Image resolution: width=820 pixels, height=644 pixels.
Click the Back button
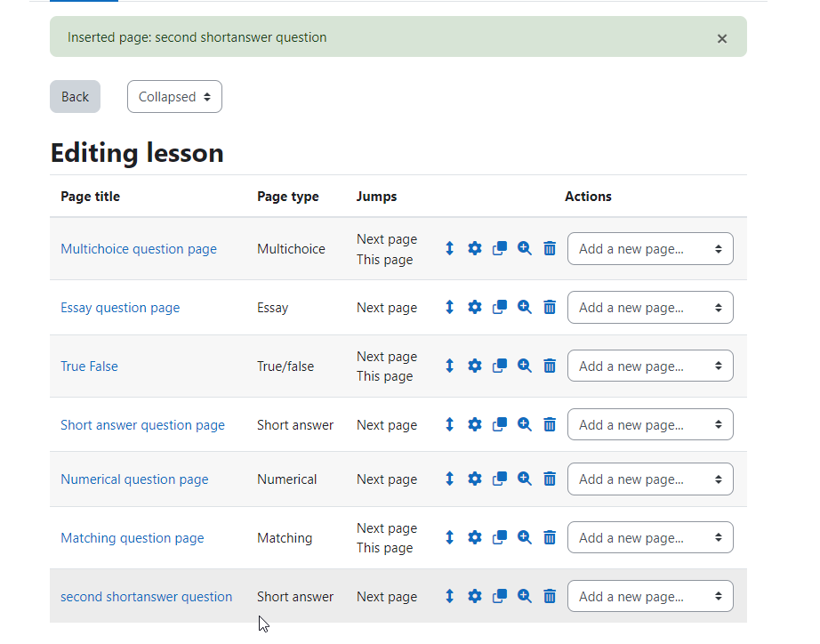75,97
